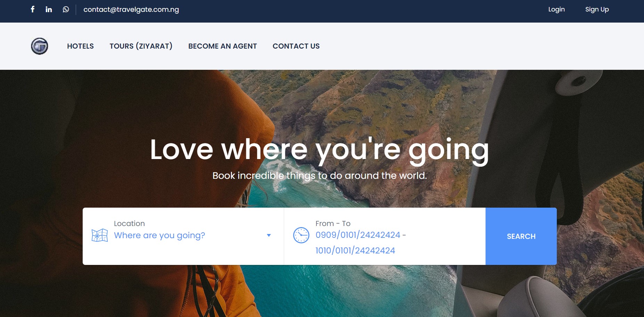Click the clock icon beside From - To
The width and height of the screenshot is (644, 317).
[x=301, y=235]
